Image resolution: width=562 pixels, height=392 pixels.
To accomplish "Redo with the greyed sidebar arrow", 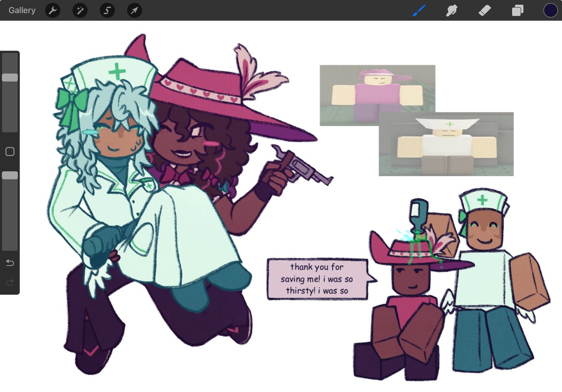I will [10, 282].
